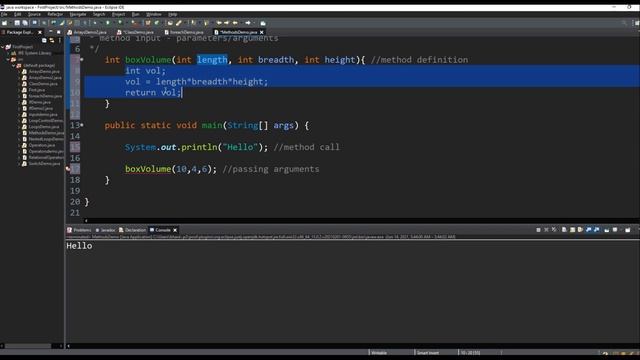Viewport: 640px width, 360px height.
Task: Collapse the src folder node
Action: [8, 59]
